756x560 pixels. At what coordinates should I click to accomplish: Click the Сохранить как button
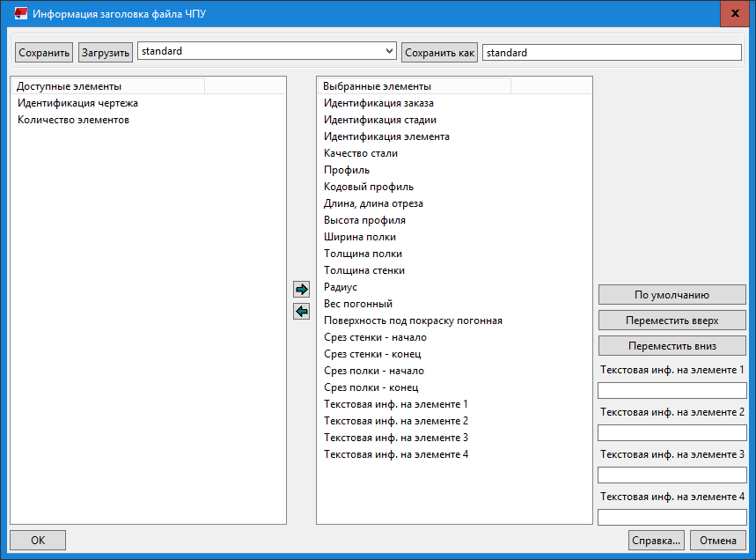click(x=440, y=53)
